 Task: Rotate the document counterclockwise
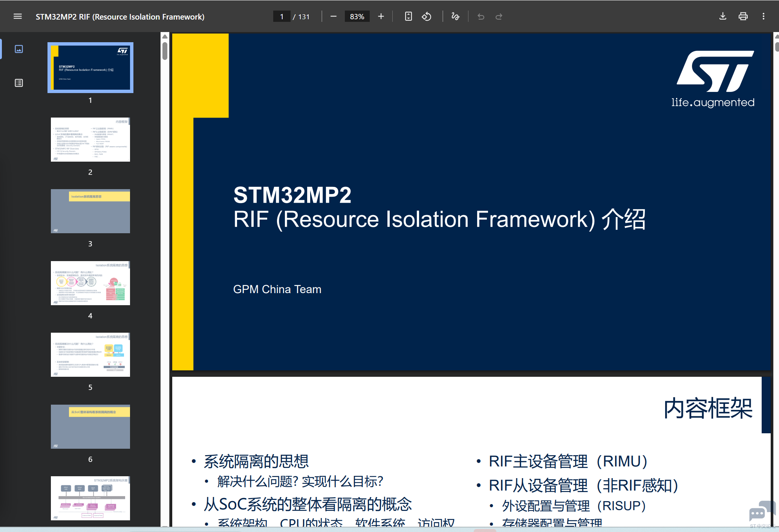point(426,17)
